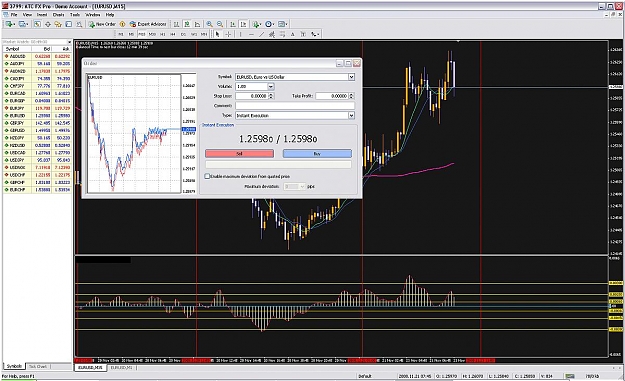Screen dimensions: 625x381
Task: Select the M1 timeframe button
Action: [x=121, y=34]
